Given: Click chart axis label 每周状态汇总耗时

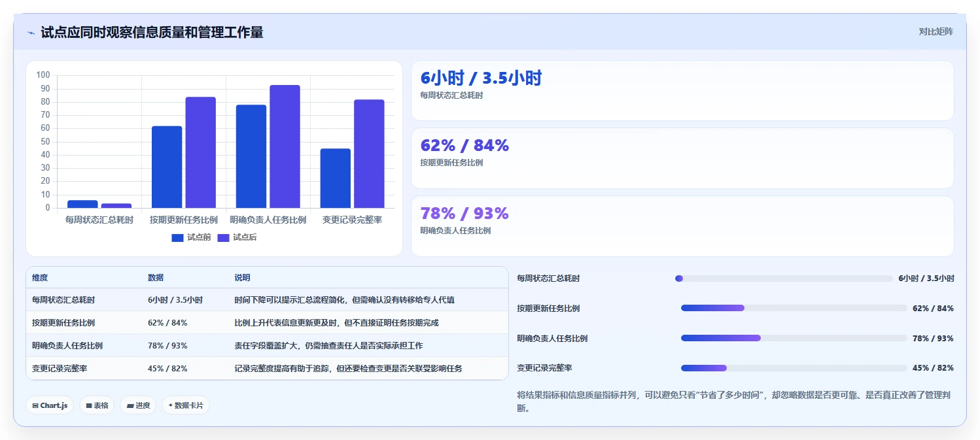Looking at the screenshot, I should (x=99, y=220).
